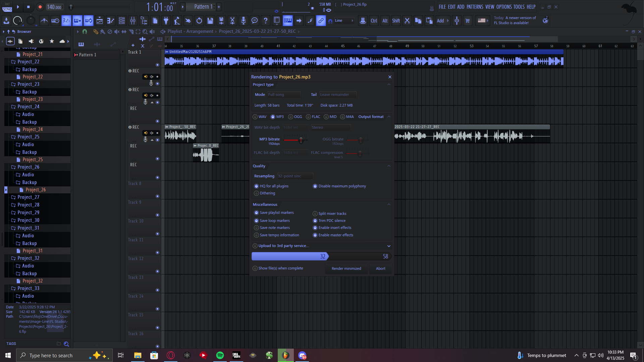
Task: Click the Abort button
Action: click(380, 269)
